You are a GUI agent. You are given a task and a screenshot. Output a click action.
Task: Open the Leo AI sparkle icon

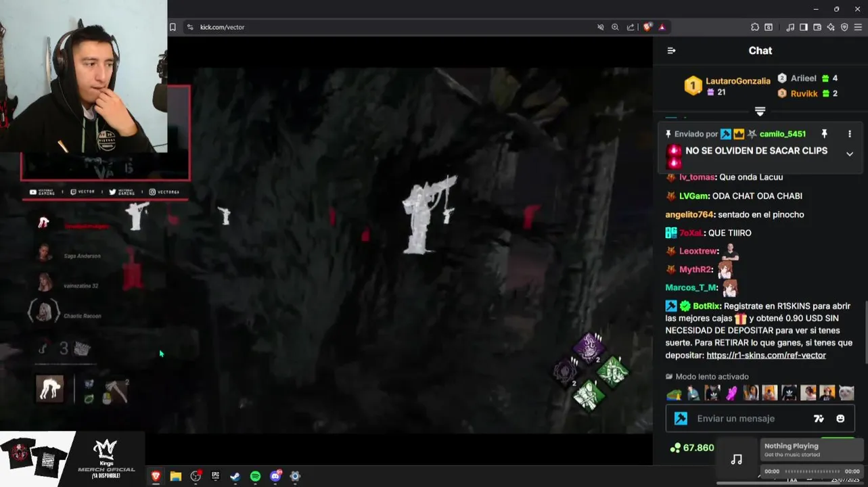click(831, 27)
